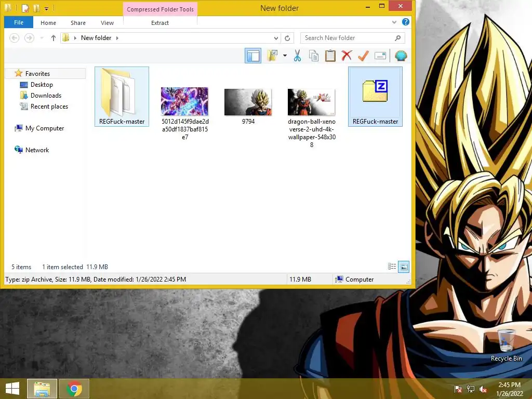The height and width of the screenshot is (399, 532).
Task: Click the network tray icon
Action: (x=471, y=389)
